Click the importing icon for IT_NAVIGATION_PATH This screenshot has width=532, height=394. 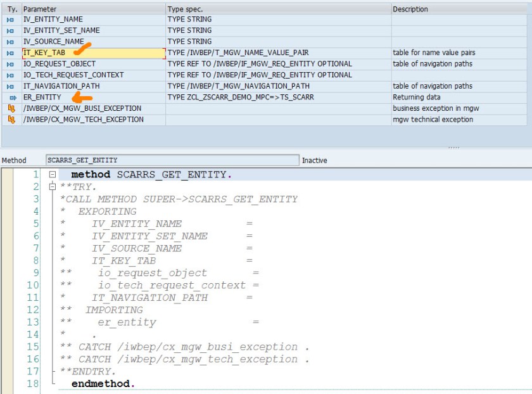click(x=11, y=87)
